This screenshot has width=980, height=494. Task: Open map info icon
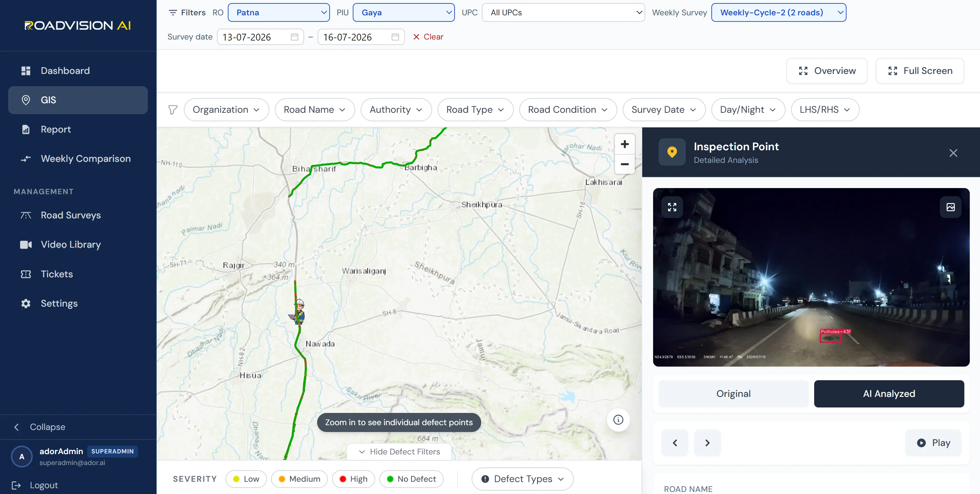(618, 420)
